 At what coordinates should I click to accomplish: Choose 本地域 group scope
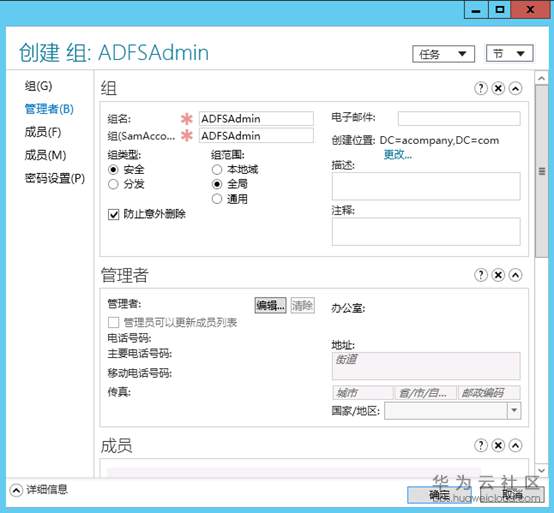217,170
